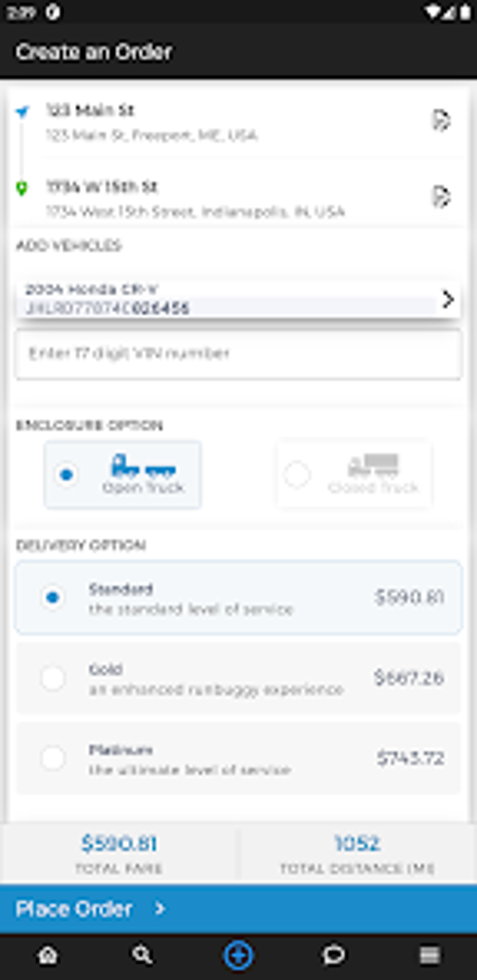The height and width of the screenshot is (980, 477).
Task: Edit the 123 Main St pickup address icon
Action: (441, 121)
